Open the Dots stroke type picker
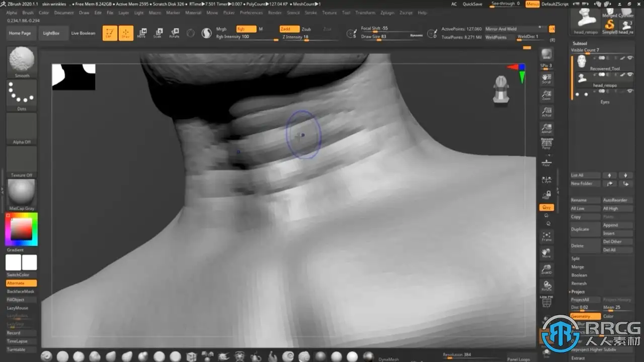The width and height of the screenshot is (644, 362). (22, 96)
